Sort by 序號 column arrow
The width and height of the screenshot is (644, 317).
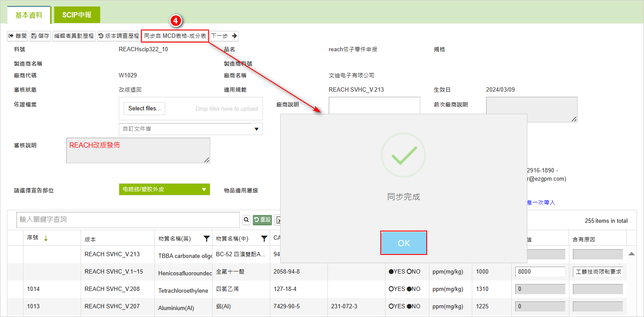(x=46, y=238)
